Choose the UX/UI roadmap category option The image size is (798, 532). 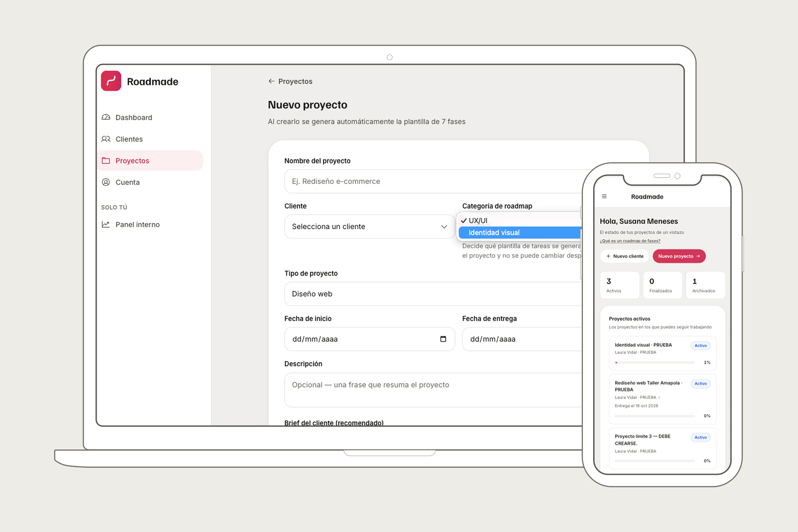click(x=520, y=220)
